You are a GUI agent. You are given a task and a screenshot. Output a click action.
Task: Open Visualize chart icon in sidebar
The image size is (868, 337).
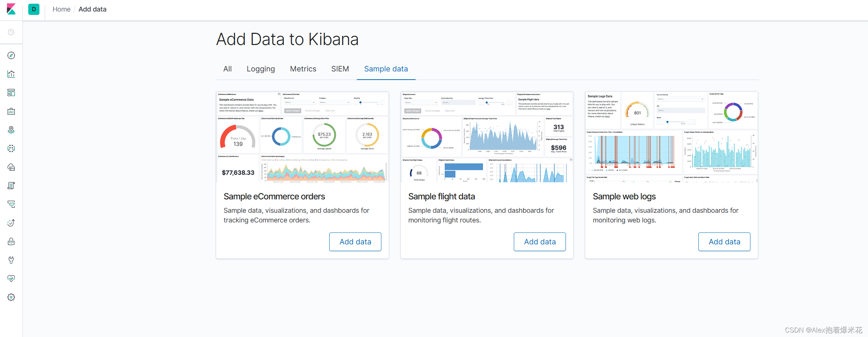coord(11,74)
